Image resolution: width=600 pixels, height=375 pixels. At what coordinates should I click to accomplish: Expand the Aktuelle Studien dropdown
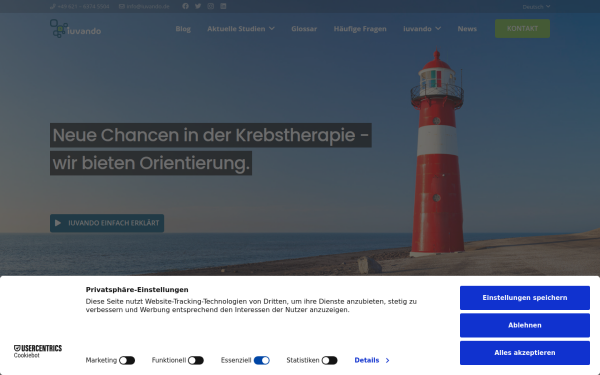241,29
